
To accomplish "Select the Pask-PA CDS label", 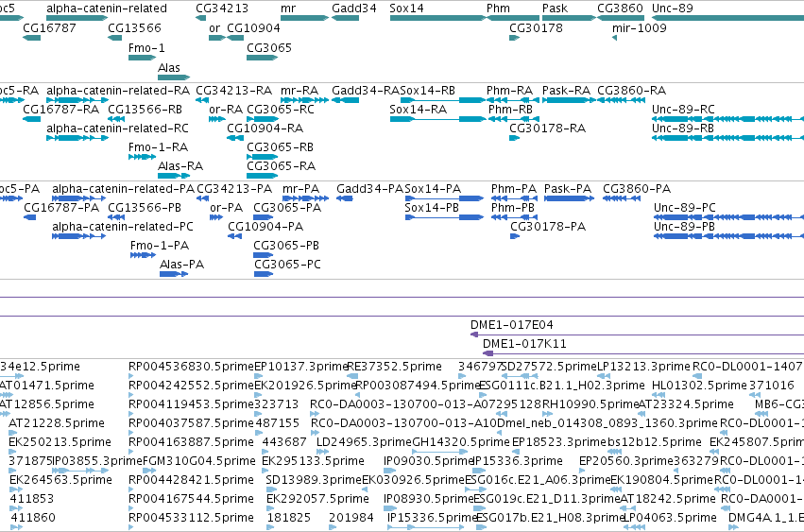I will pyautogui.click(x=568, y=189).
